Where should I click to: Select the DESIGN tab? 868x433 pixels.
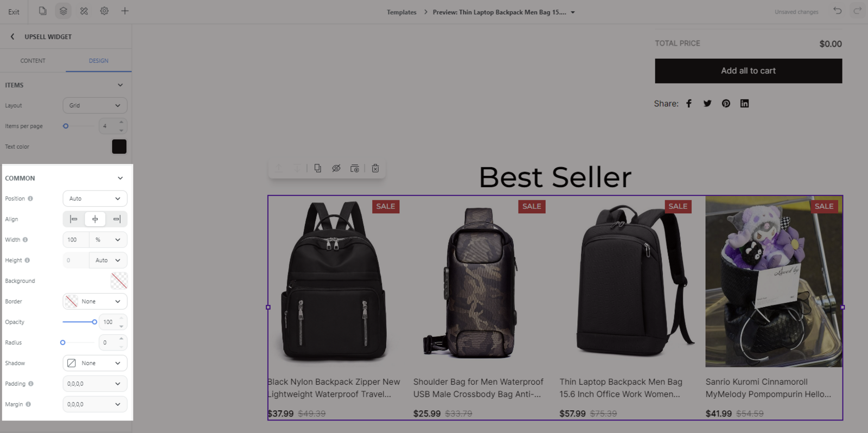[x=99, y=61]
